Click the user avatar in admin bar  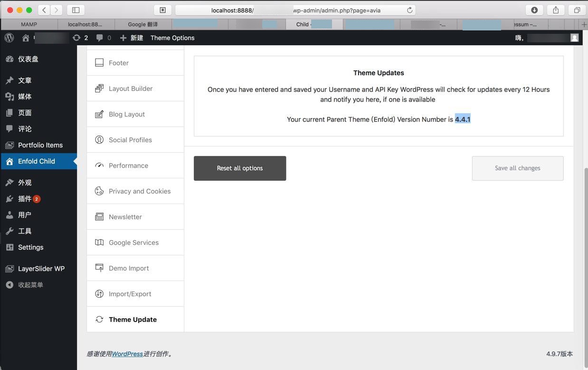(x=574, y=38)
